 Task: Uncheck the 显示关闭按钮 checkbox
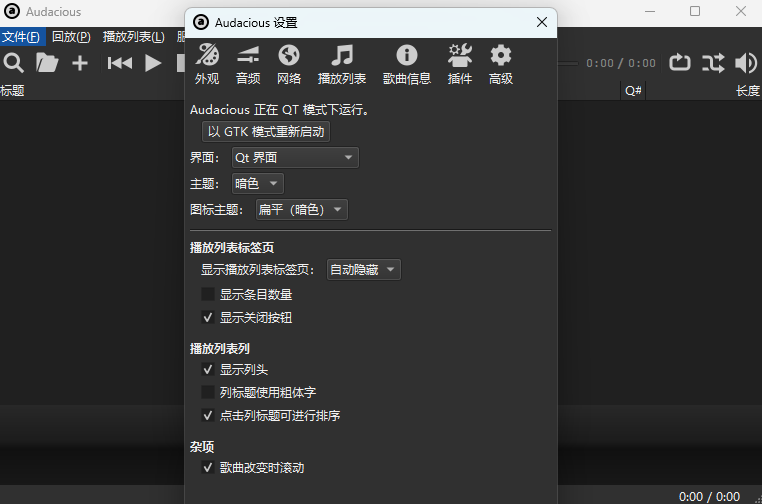[x=208, y=318]
